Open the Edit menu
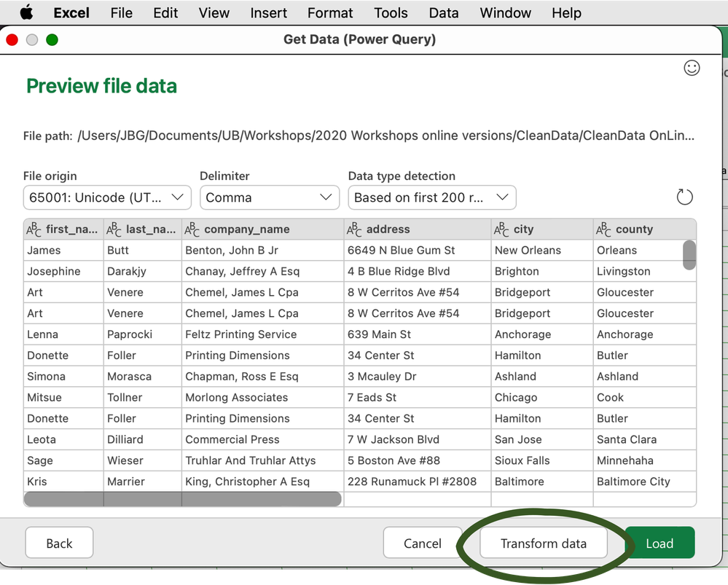 click(165, 12)
